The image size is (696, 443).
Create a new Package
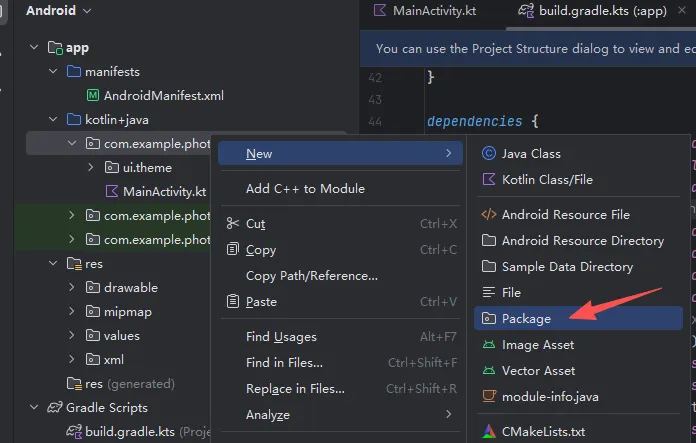coord(578,318)
